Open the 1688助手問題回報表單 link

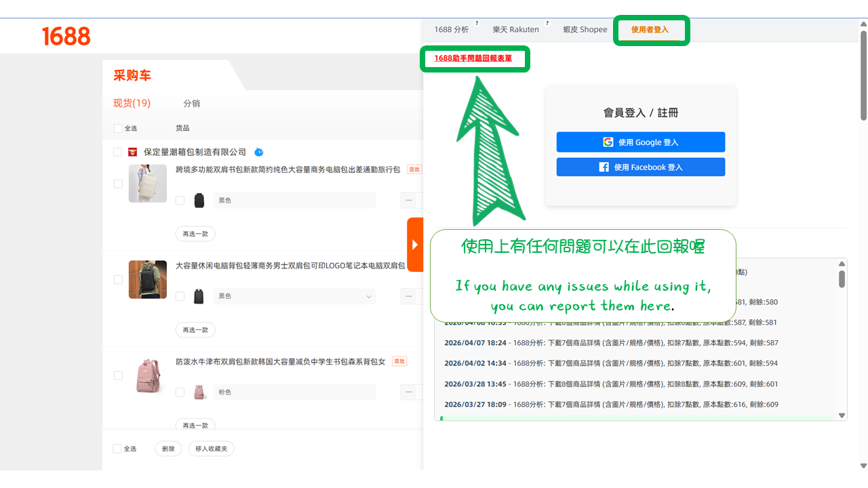coord(473,58)
